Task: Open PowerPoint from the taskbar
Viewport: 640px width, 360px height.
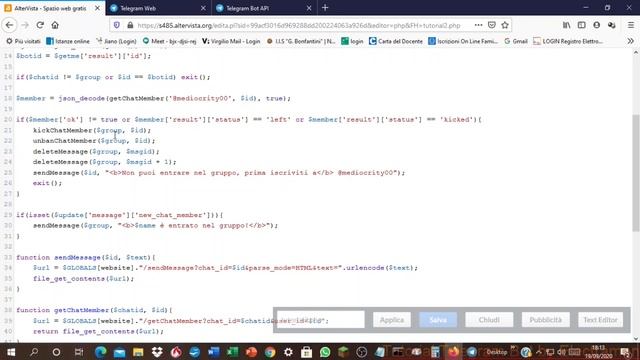Action: pos(251,352)
